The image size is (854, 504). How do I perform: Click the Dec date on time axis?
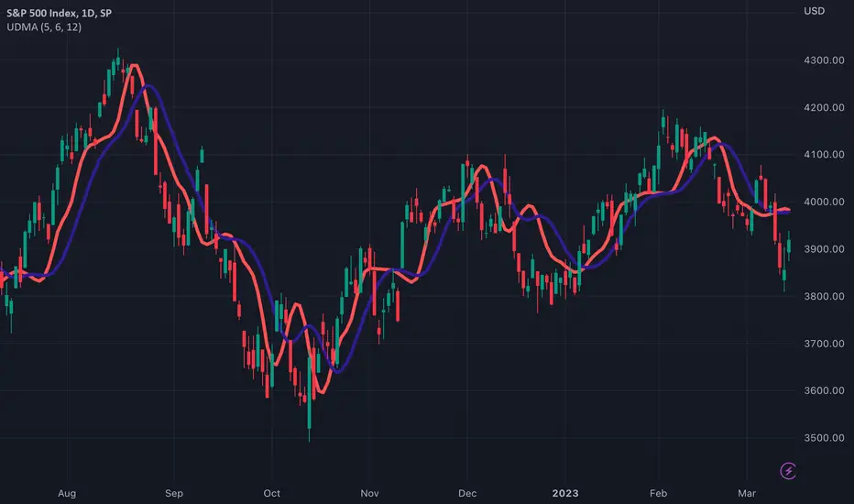467,493
